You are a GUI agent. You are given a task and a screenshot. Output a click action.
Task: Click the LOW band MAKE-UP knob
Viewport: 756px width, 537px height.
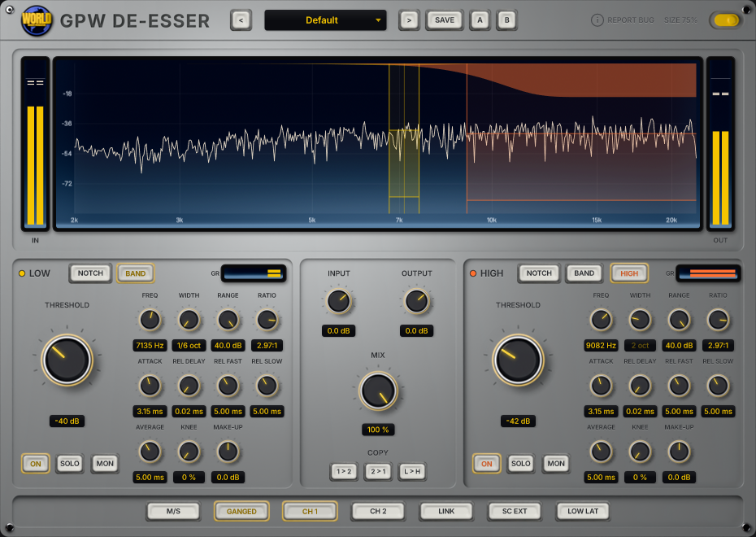(x=228, y=452)
